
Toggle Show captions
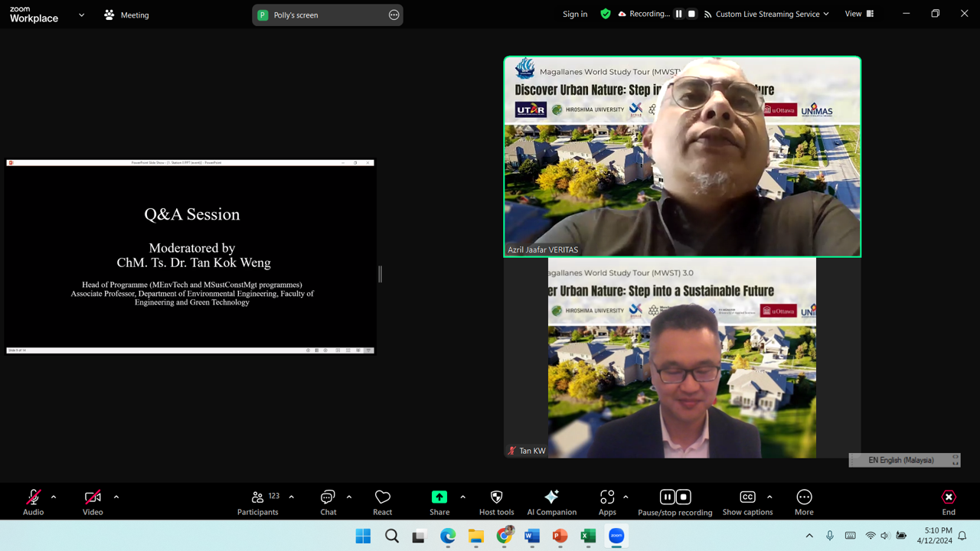(x=747, y=502)
